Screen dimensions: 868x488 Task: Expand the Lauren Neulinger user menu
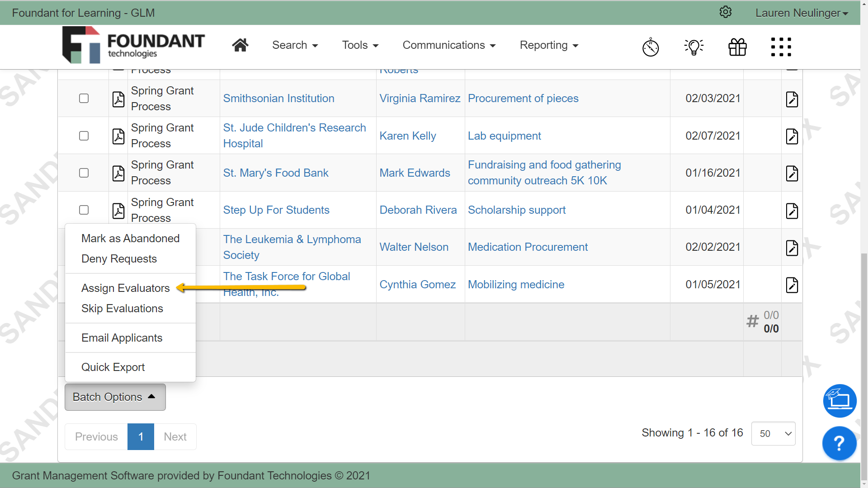[x=802, y=12]
